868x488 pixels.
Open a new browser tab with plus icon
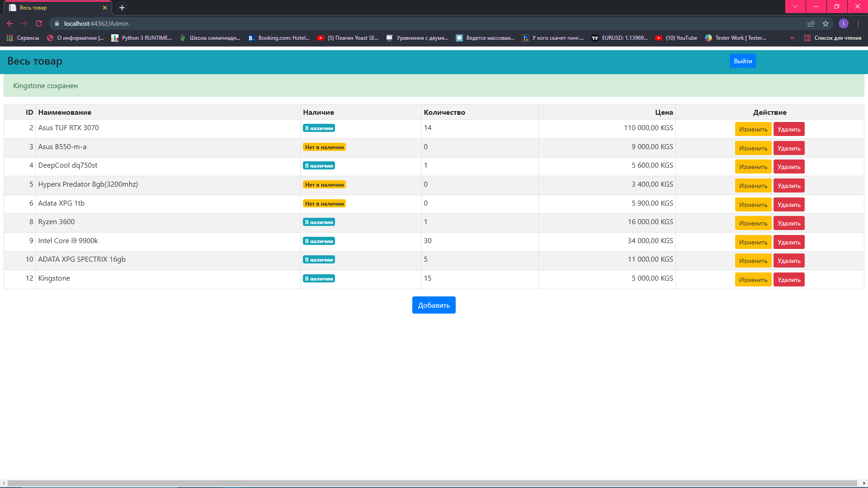122,8
